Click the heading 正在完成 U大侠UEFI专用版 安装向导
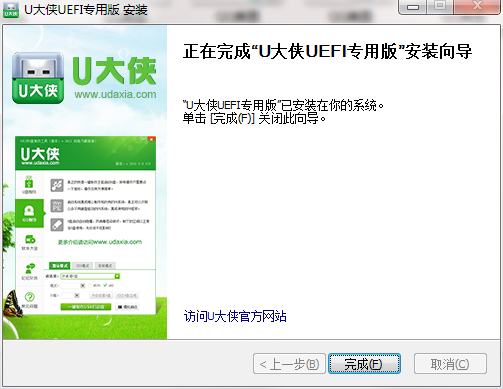The image size is (503, 389). coord(327,51)
